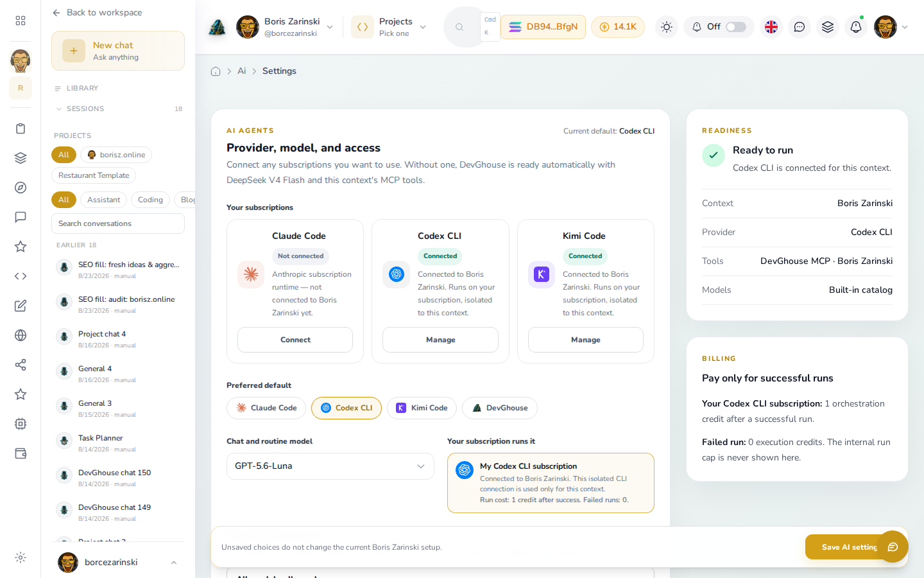Set Codex CLI as preferred default
The width and height of the screenshot is (924, 578).
tap(346, 408)
